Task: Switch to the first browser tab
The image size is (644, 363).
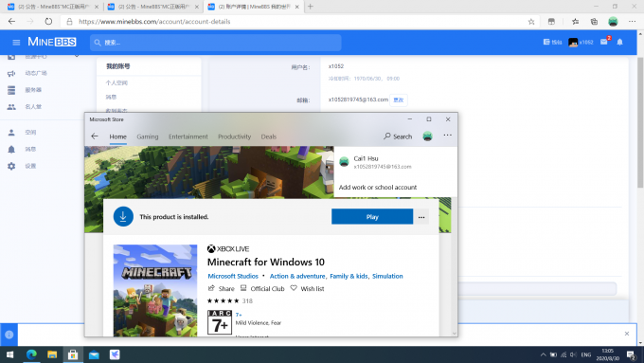Action: pyautogui.click(x=53, y=7)
